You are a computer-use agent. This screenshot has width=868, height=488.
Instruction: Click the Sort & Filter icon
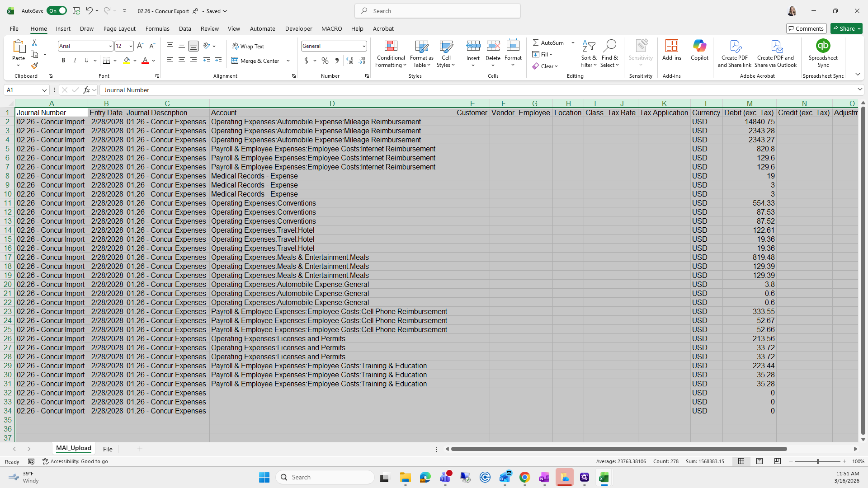click(x=588, y=46)
